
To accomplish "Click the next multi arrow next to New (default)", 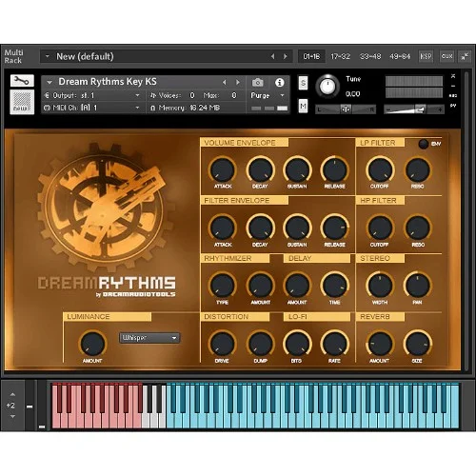I will pos(286,56).
